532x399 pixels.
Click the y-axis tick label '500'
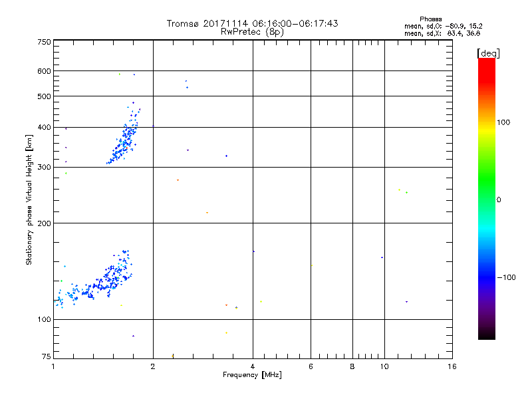tap(44, 96)
